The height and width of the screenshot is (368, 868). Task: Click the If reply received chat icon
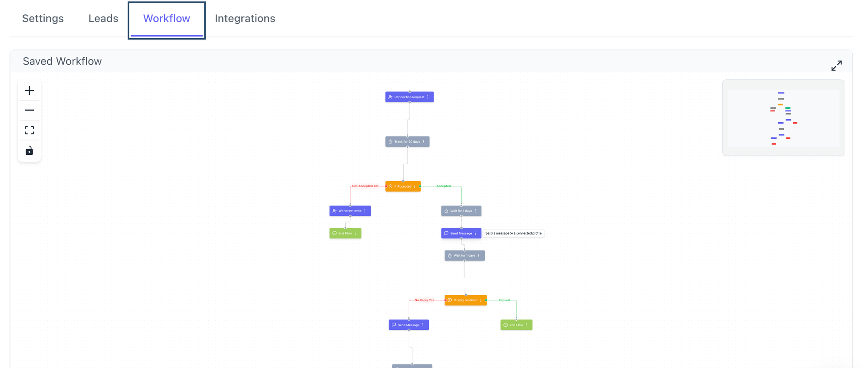coord(450,300)
